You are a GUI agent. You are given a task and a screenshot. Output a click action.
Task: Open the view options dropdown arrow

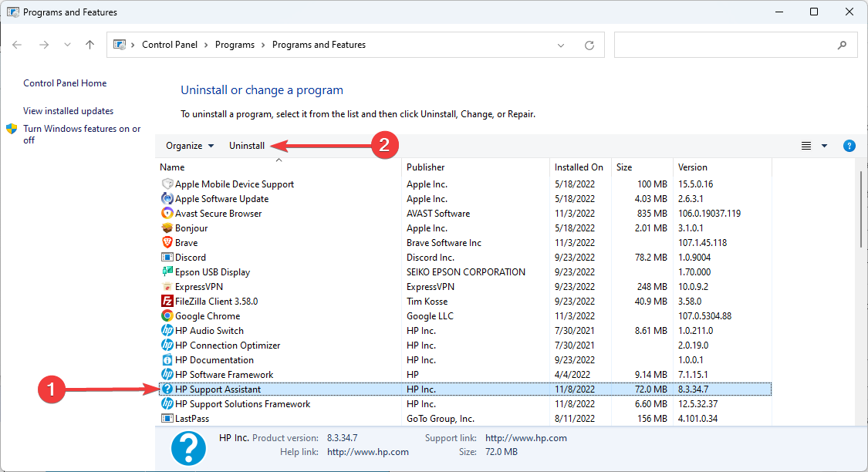pos(824,146)
